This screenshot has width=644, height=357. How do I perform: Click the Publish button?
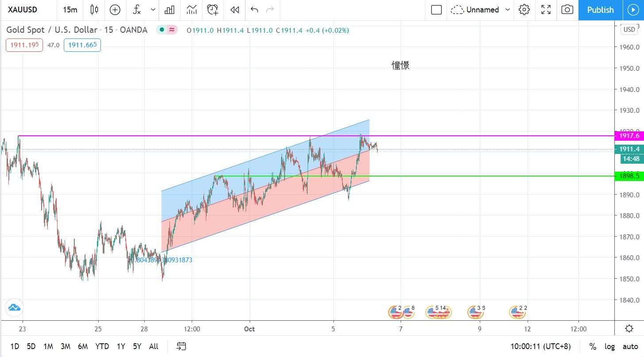(600, 10)
